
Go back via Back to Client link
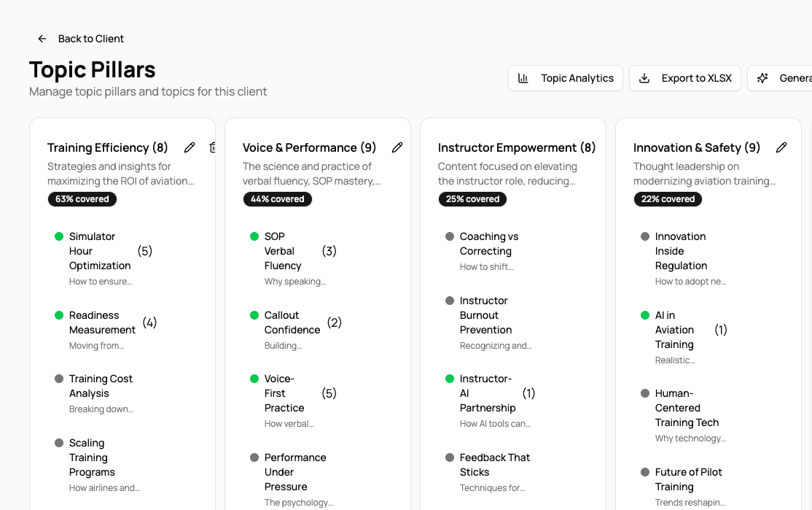pyautogui.click(x=81, y=39)
